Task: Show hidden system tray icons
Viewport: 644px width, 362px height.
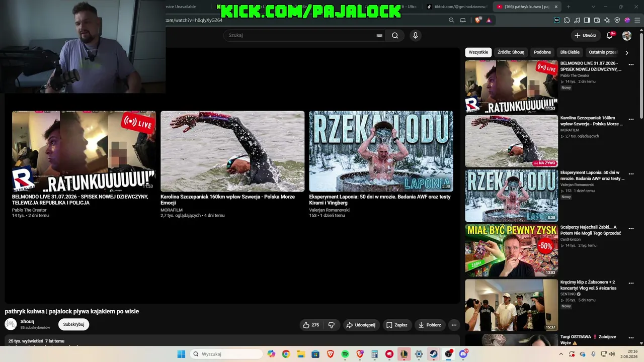Action: coord(561,354)
